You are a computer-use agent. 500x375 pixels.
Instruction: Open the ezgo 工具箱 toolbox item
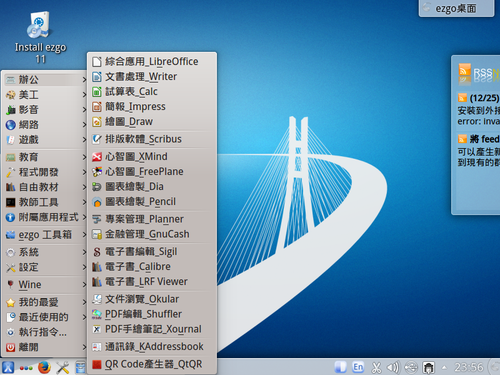pos(45,235)
